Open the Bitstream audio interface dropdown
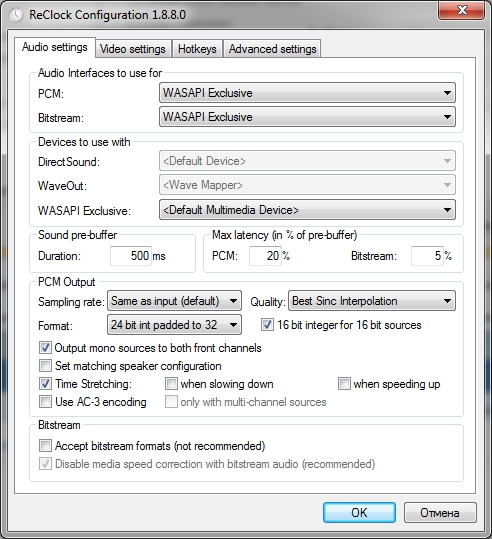The width and height of the screenshot is (492, 539). [x=307, y=117]
